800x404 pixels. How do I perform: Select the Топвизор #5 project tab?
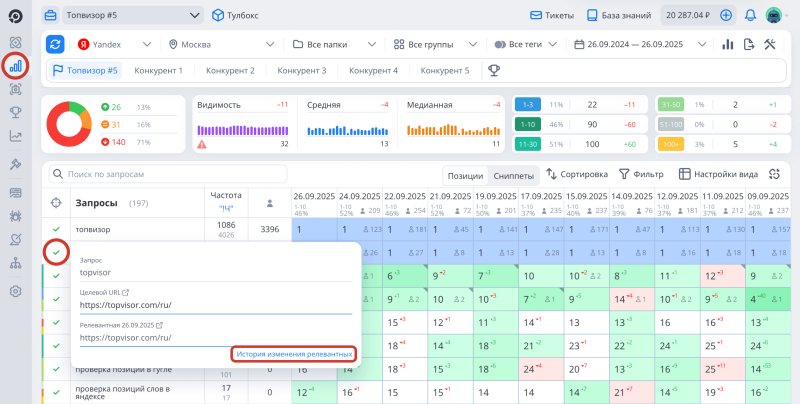coord(85,70)
